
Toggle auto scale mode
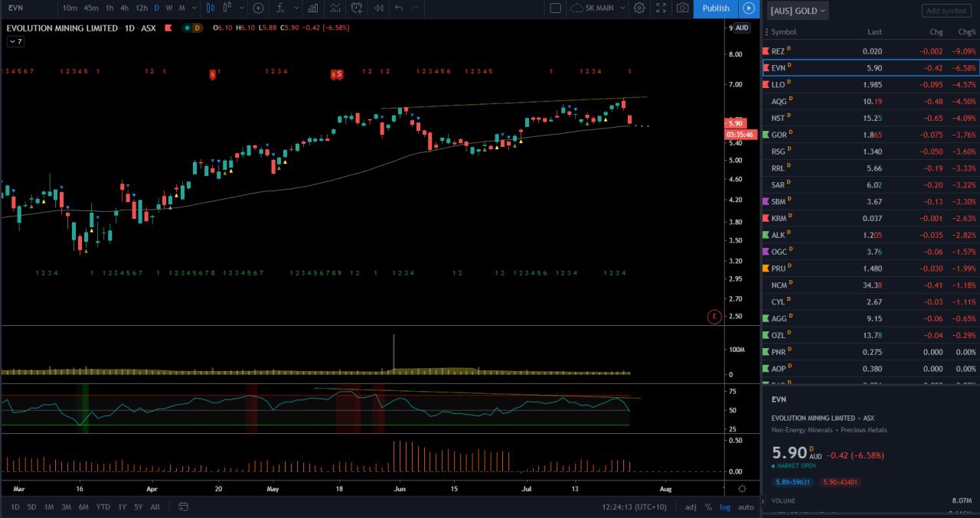coord(746,507)
